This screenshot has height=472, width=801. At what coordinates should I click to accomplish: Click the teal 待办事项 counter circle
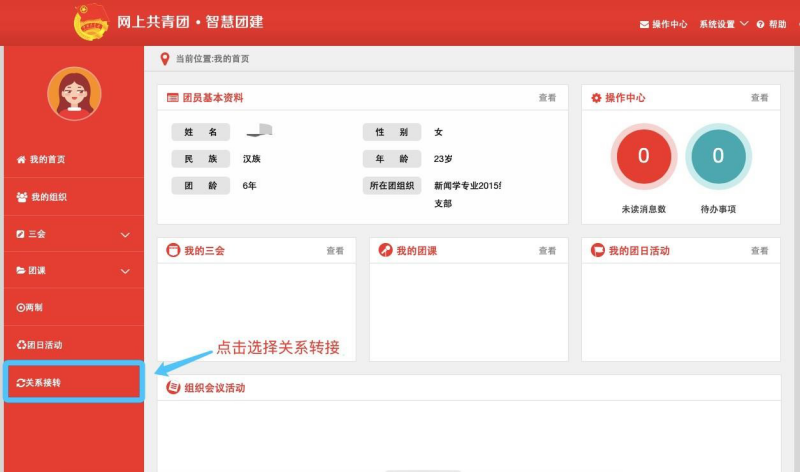718,156
